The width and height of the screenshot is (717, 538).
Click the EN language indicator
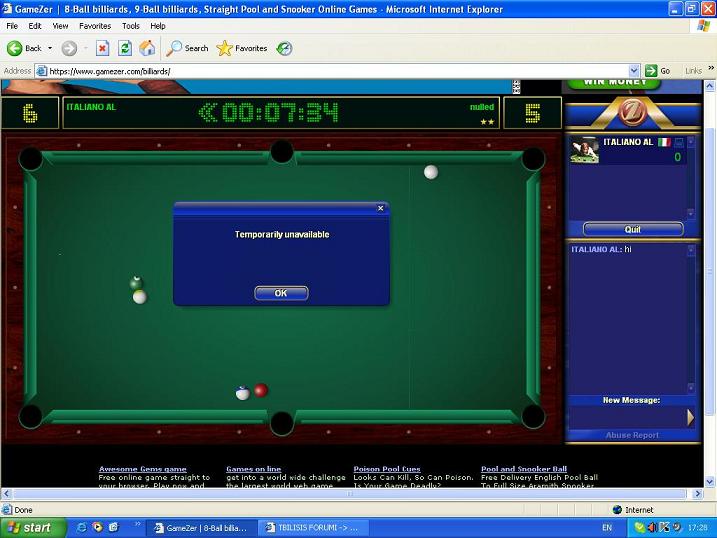tap(607, 528)
